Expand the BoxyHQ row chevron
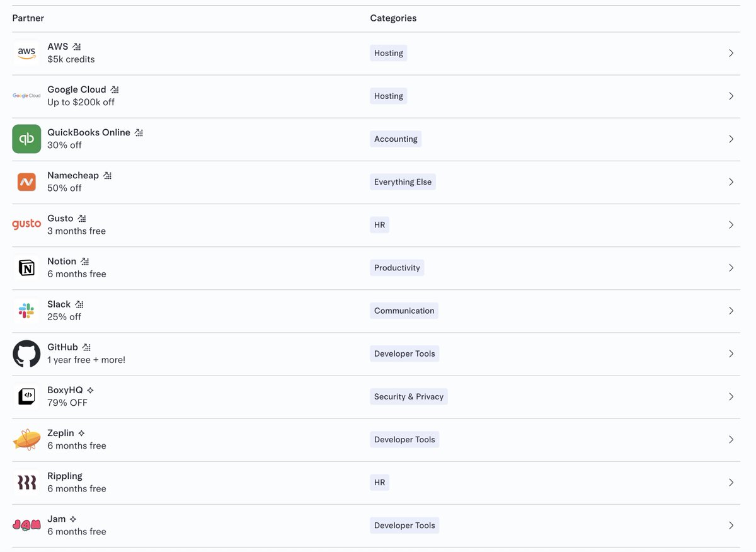The height and width of the screenshot is (552, 756). tap(731, 396)
